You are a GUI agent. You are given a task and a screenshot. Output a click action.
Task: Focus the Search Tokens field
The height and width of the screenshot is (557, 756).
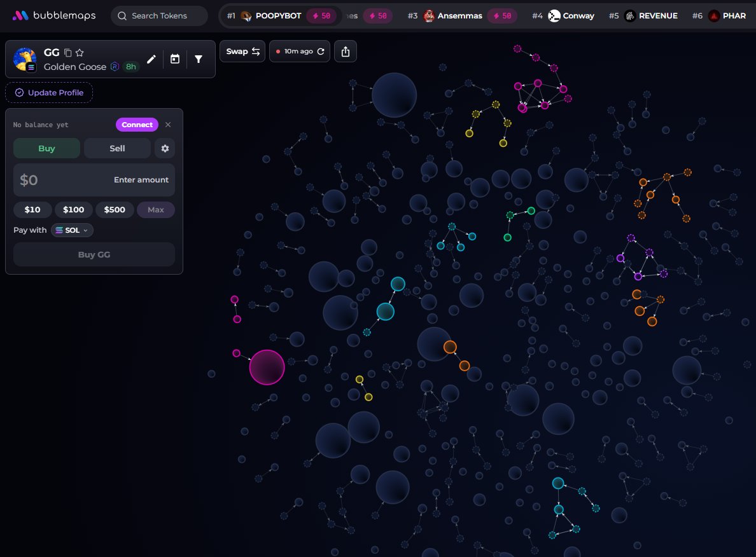click(160, 16)
